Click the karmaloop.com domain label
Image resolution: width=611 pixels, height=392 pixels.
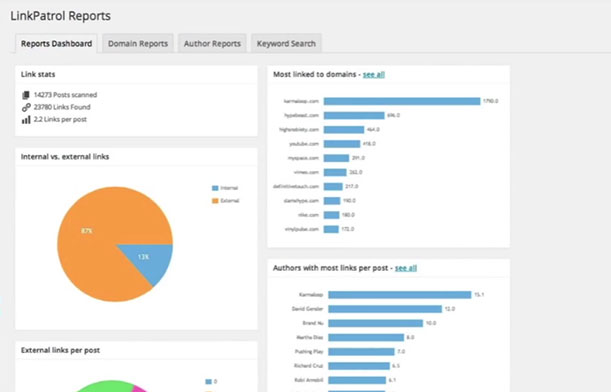pyautogui.click(x=301, y=101)
